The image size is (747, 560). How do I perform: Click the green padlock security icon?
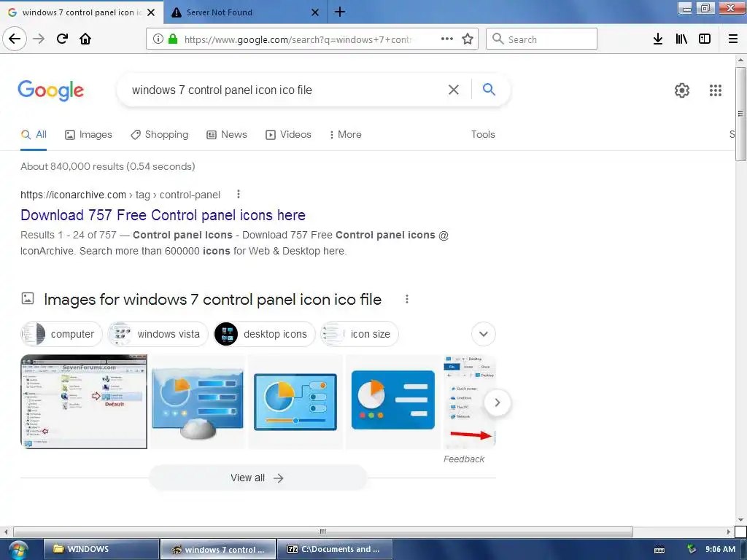(173, 39)
